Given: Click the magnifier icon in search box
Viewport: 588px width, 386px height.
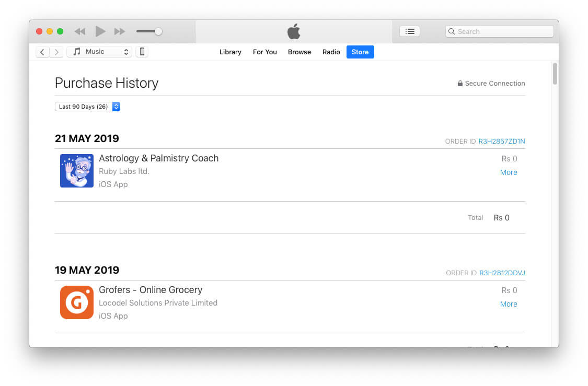Looking at the screenshot, I should [x=452, y=31].
